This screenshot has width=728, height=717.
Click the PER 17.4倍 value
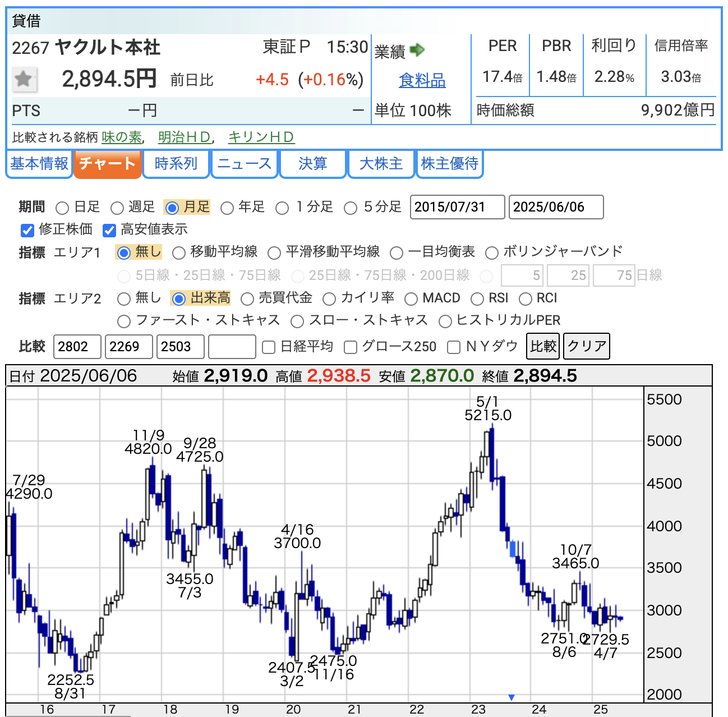(503, 76)
